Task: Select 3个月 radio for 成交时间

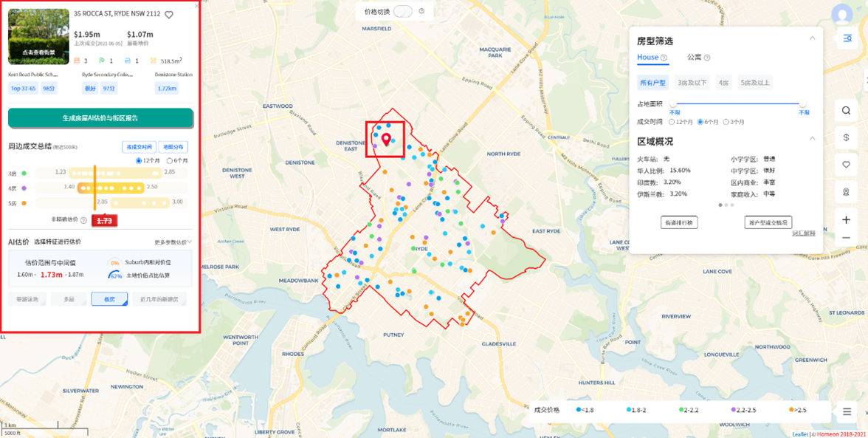Action: tap(726, 122)
